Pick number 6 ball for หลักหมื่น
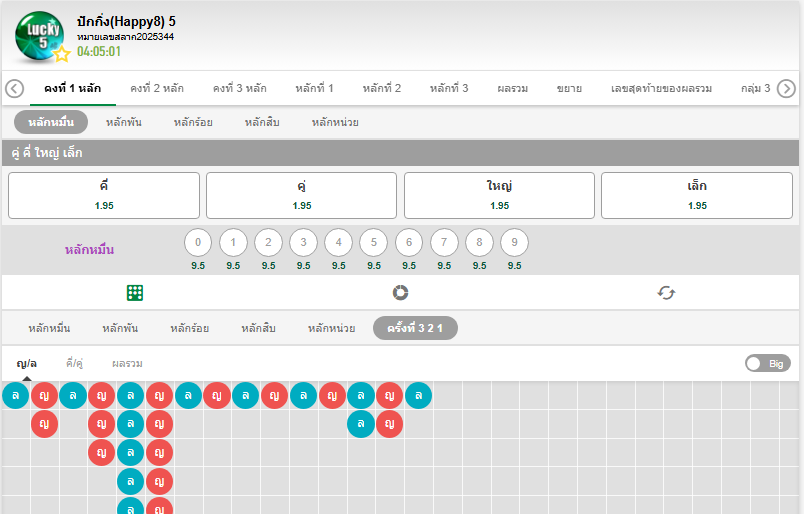The image size is (804, 514). 409,243
